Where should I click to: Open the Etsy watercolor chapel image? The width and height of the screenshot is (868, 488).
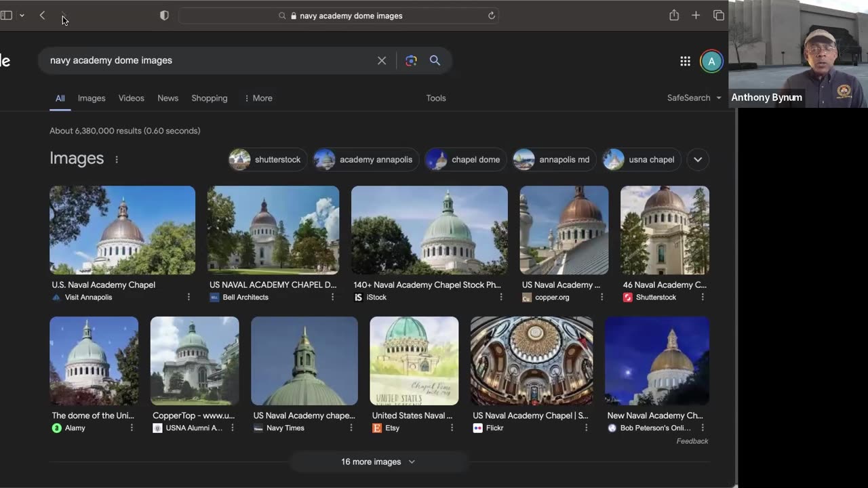(x=414, y=361)
